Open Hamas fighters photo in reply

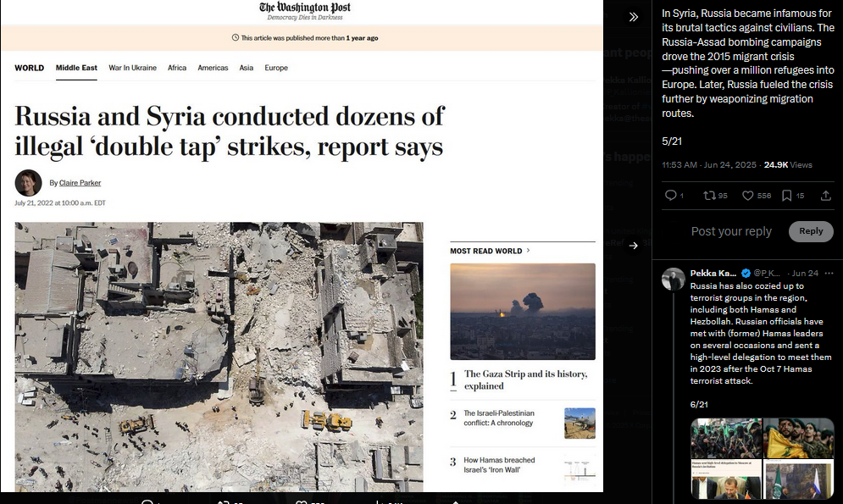click(x=726, y=438)
